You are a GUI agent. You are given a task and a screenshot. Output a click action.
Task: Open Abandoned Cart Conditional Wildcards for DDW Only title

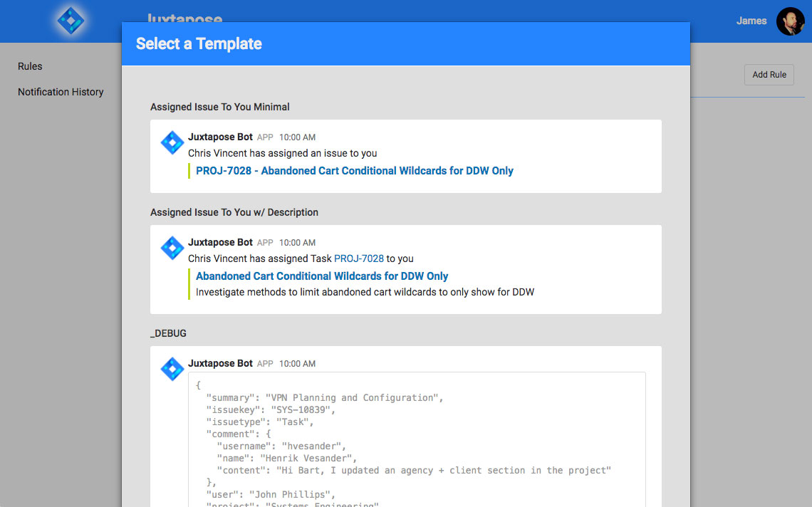tap(321, 276)
